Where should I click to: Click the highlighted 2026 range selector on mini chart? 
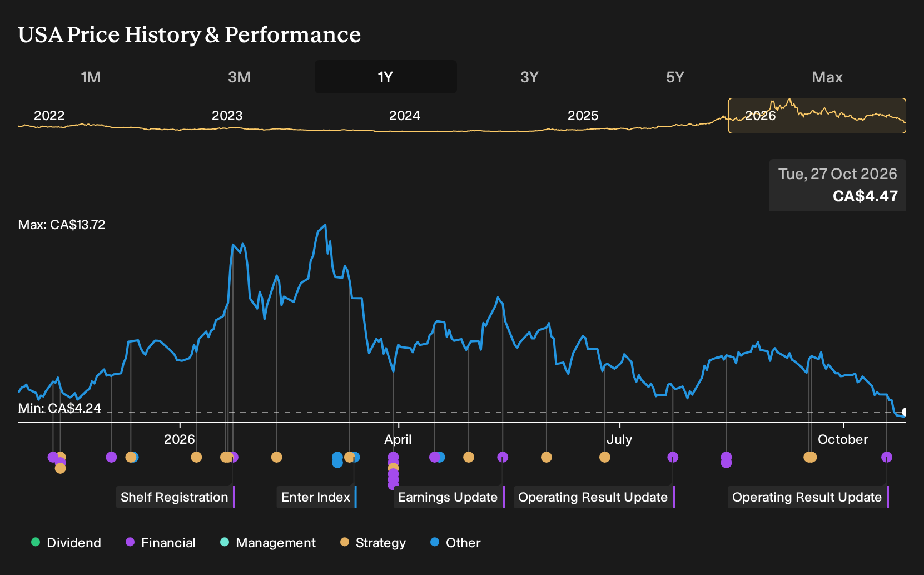coord(817,116)
